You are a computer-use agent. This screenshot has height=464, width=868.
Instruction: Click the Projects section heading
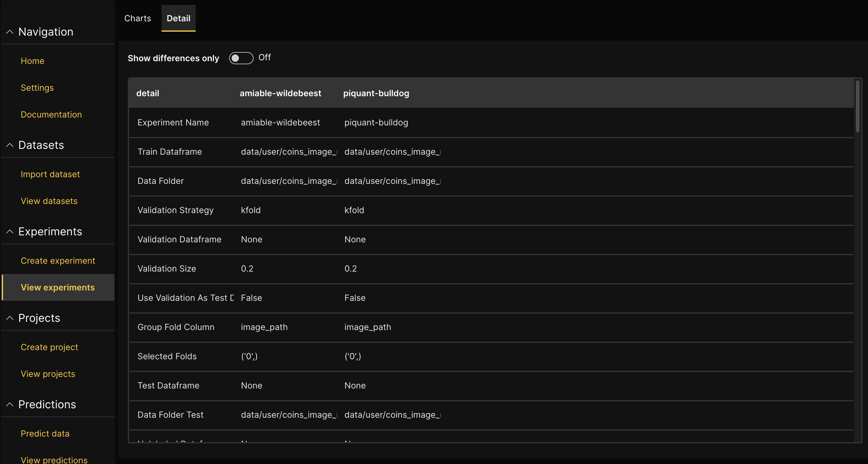(39, 318)
